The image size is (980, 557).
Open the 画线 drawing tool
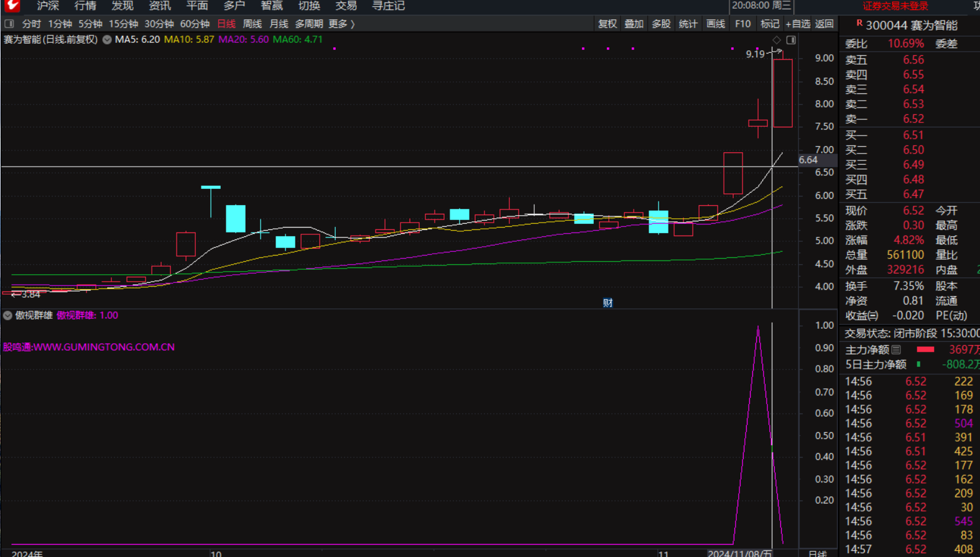coord(716,24)
